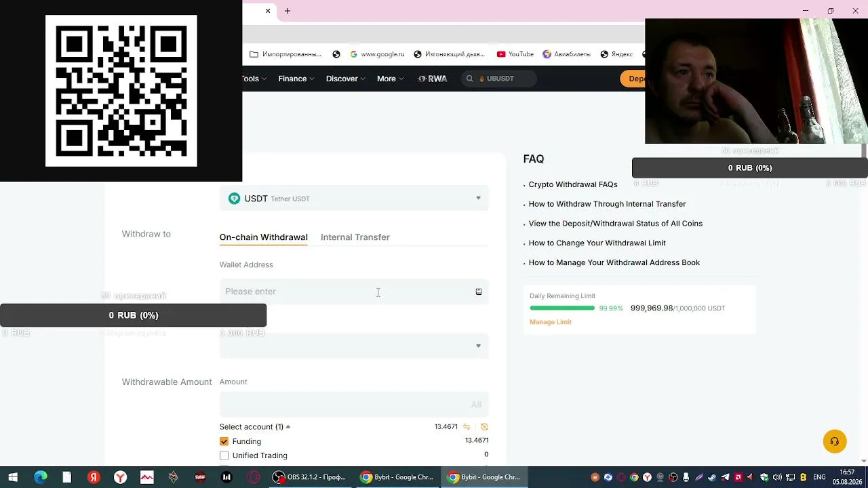Open Yandex Browser from the taskbar
The height and width of the screenshot is (488, 868).
(120, 477)
